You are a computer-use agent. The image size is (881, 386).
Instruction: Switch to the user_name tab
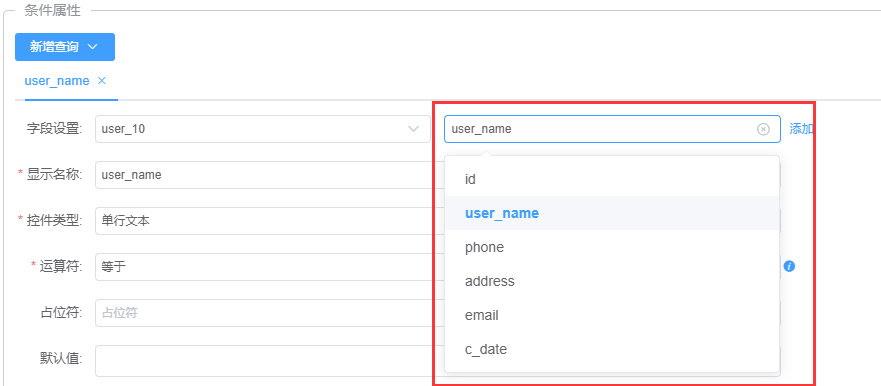coord(57,81)
